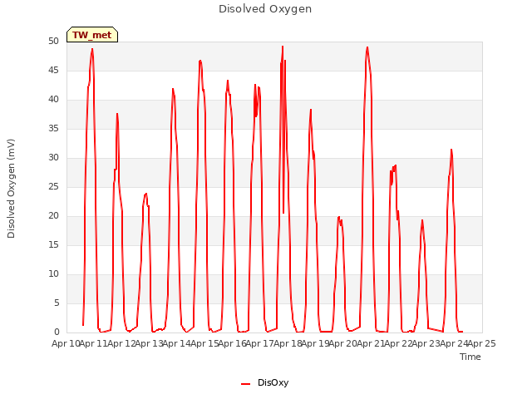Click the Apr 23 x-axis tick

coord(426,343)
